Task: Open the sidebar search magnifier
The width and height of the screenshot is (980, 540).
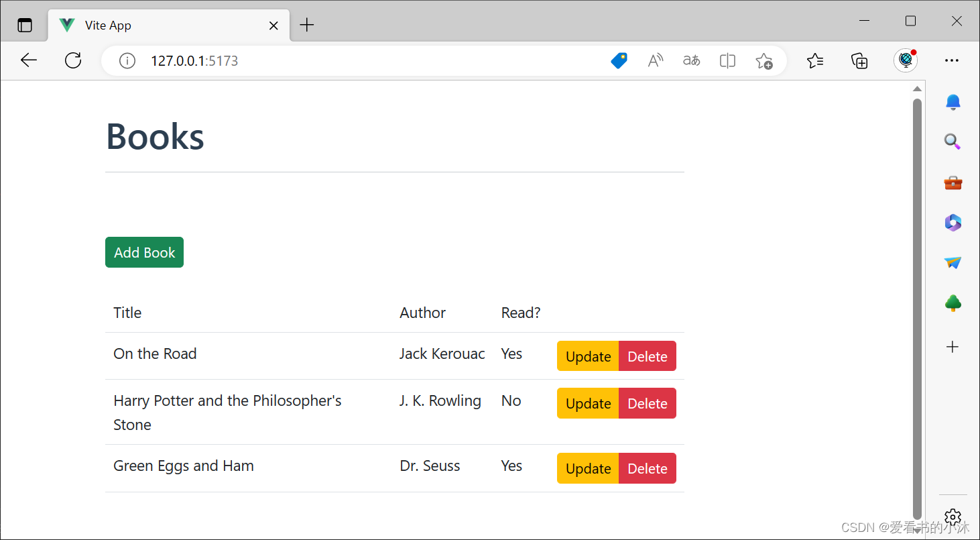Action: (953, 142)
